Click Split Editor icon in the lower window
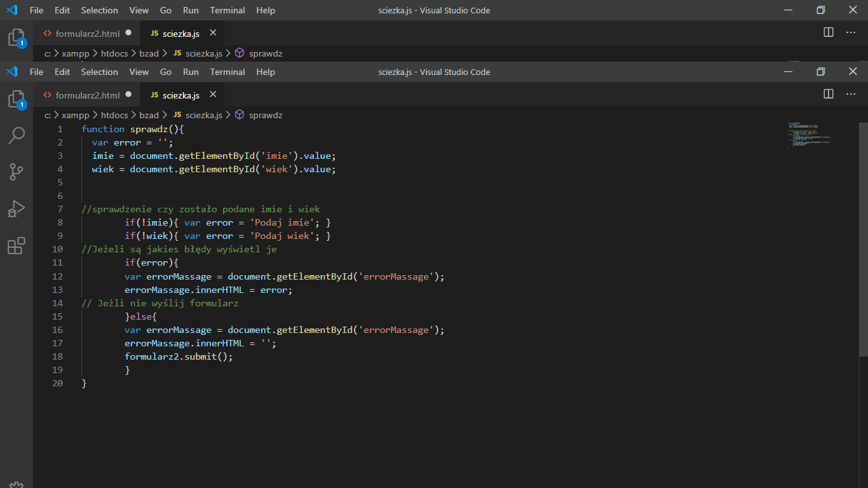Viewport: 868px width, 488px height. [829, 94]
